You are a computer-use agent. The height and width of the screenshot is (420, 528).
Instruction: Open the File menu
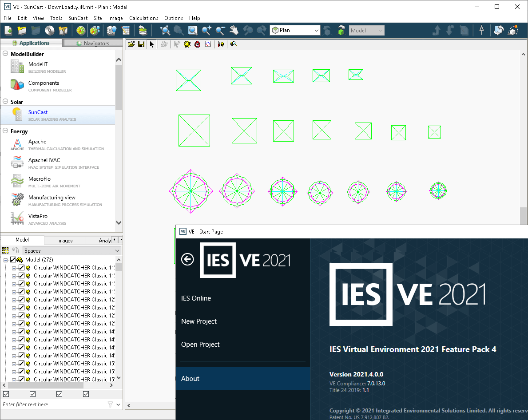point(8,18)
